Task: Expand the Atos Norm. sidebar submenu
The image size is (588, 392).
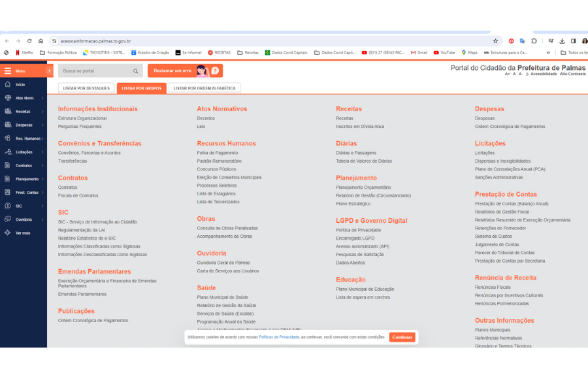Action: click(42, 98)
